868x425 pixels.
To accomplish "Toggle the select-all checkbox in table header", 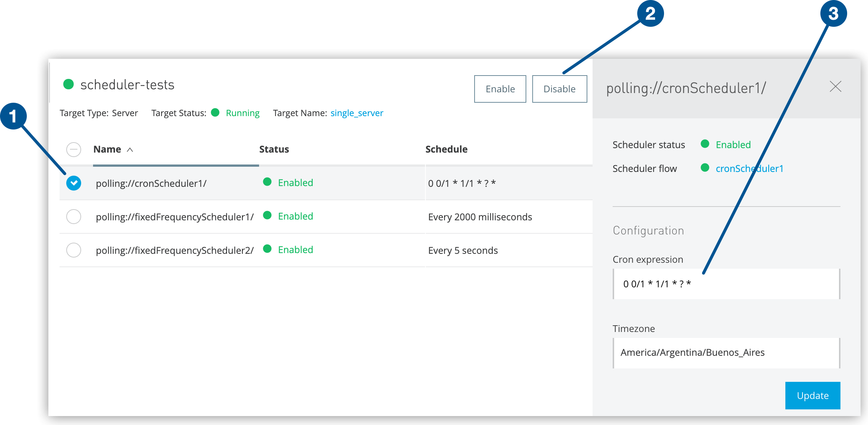I will coord(74,150).
